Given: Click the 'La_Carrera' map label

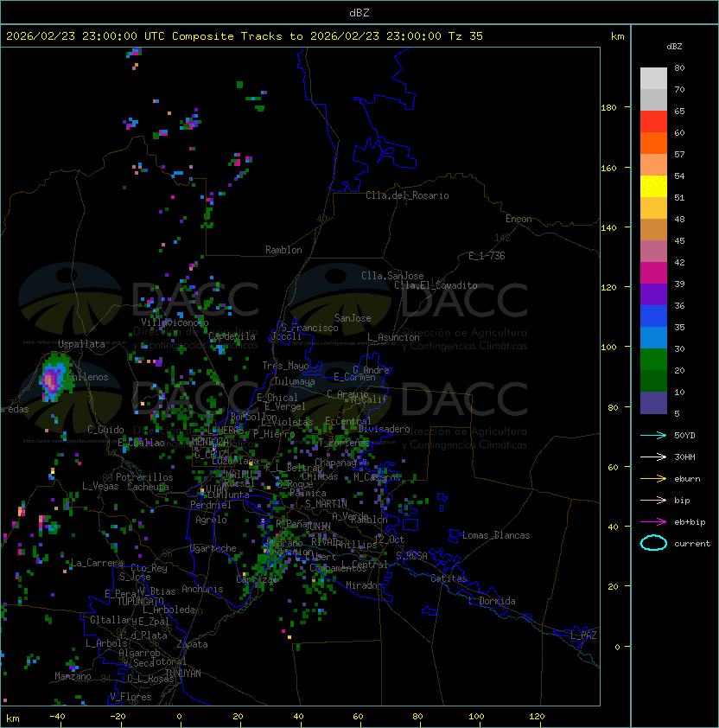Looking at the screenshot, I should 97,563.
